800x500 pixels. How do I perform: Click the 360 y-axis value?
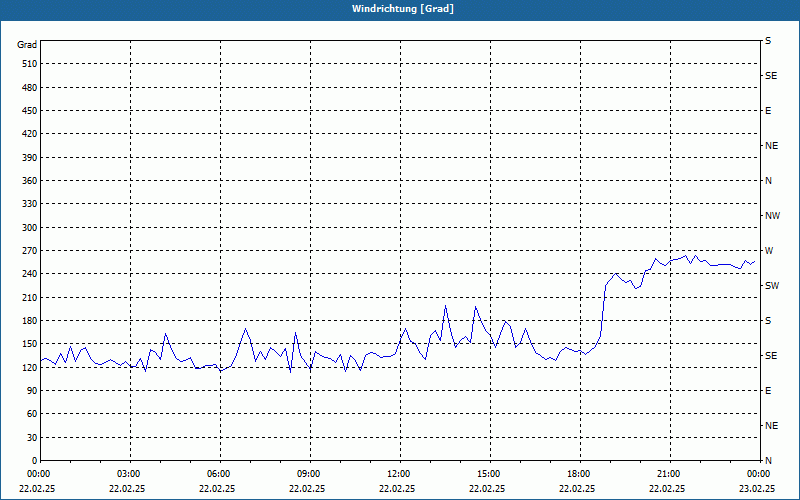[30, 181]
